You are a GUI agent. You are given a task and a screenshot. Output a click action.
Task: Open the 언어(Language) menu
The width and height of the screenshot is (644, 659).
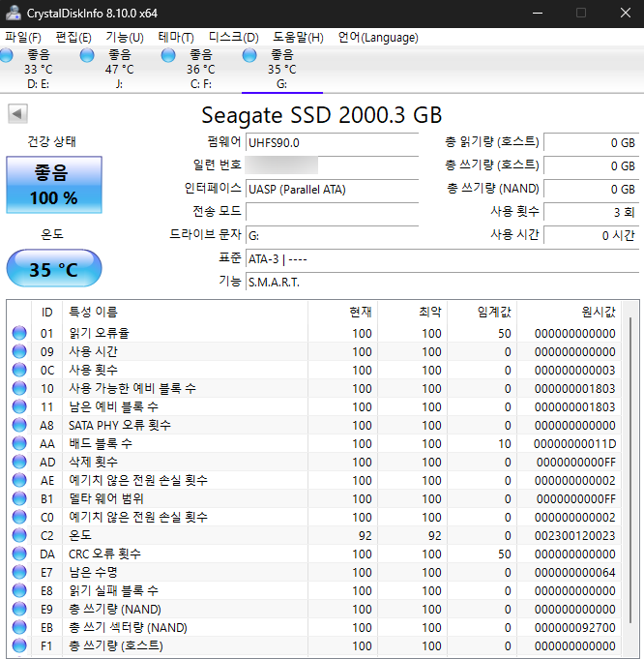(378, 38)
